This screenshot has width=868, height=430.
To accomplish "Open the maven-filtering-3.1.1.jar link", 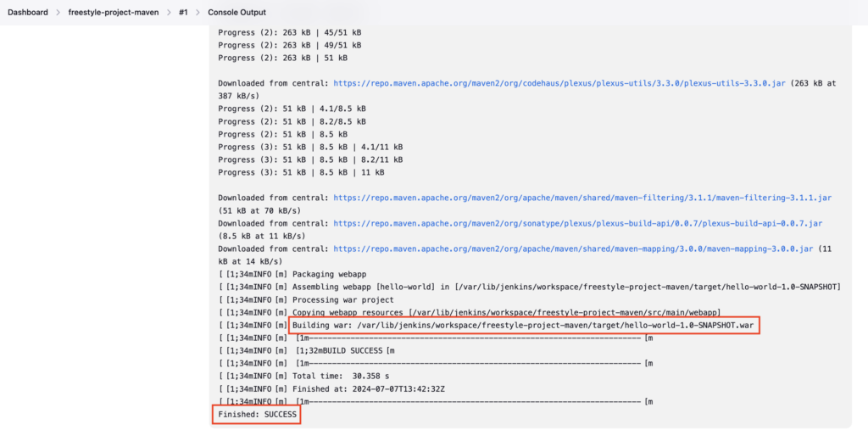I will click(x=582, y=198).
